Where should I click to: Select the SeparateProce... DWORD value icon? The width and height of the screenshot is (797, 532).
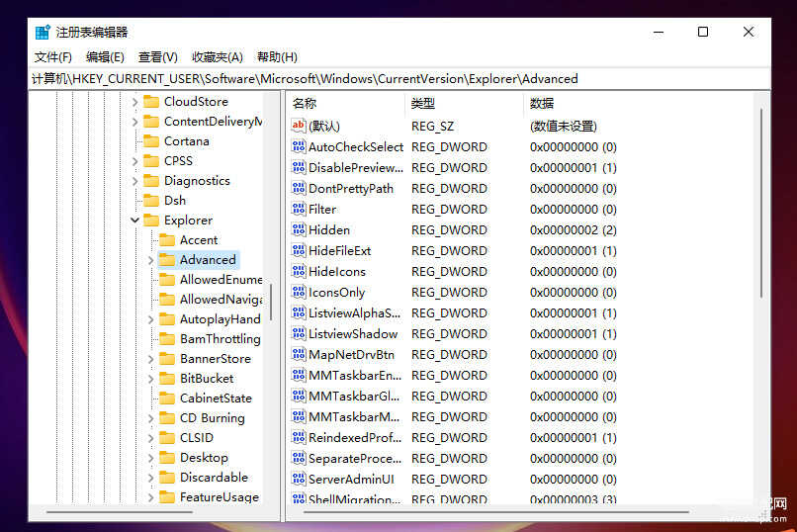click(299, 458)
